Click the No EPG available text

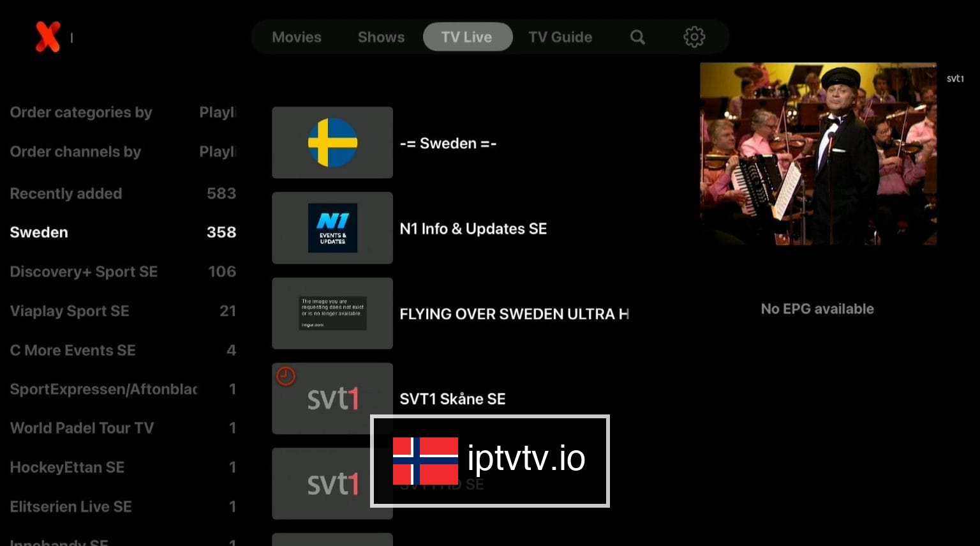pos(817,309)
